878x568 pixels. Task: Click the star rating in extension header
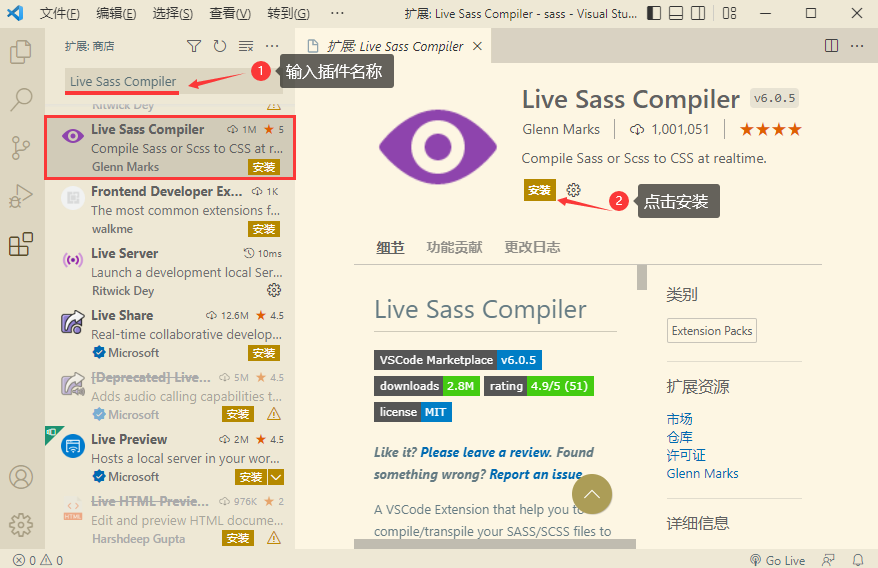click(770, 129)
